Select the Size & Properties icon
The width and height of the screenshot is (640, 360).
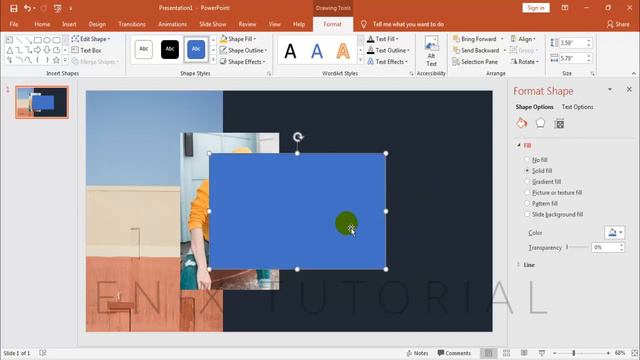[x=560, y=123]
